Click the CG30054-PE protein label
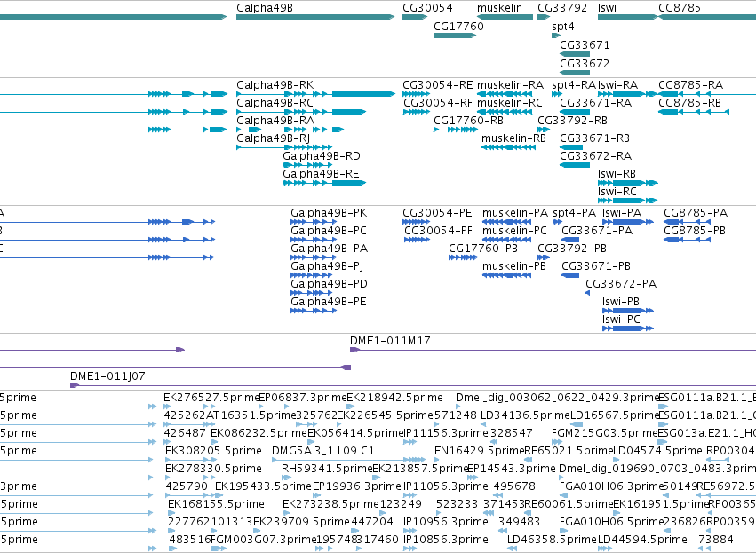 [437, 213]
